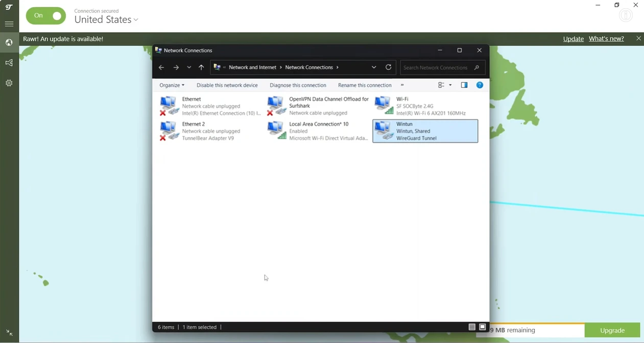Go back in Network Connections window
The height and width of the screenshot is (343, 644).
161,67
